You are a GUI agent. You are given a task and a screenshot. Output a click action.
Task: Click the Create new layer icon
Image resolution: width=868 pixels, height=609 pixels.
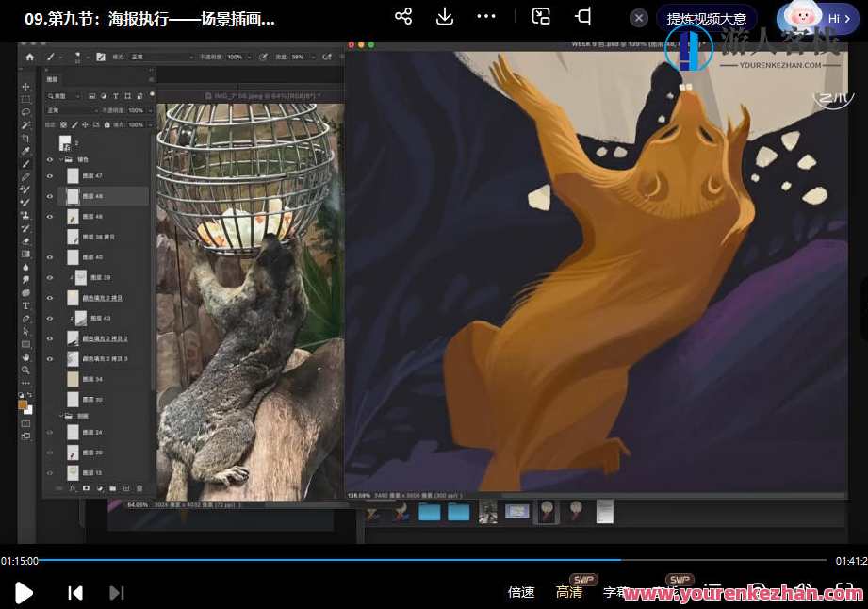(125, 488)
